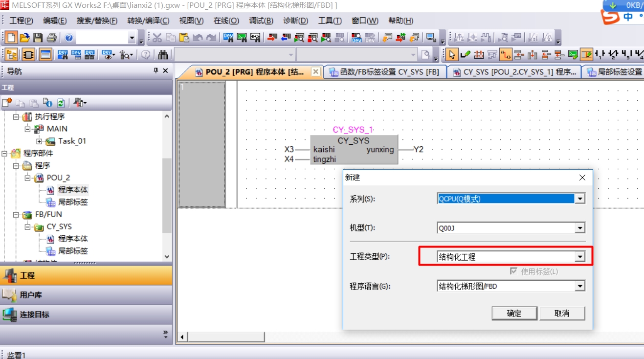Select 局部标签 under POU_2
Viewport: 644px width, 359px height.
73,202
